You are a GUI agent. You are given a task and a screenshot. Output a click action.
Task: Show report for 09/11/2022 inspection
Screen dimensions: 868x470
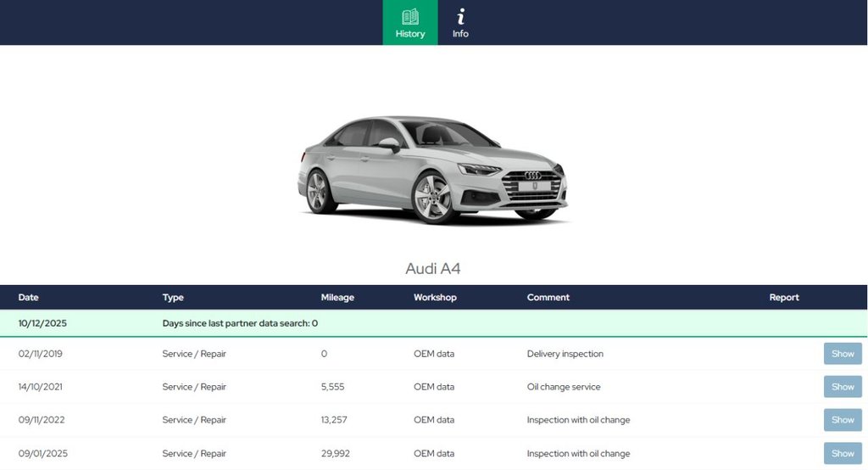click(x=843, y=420)
